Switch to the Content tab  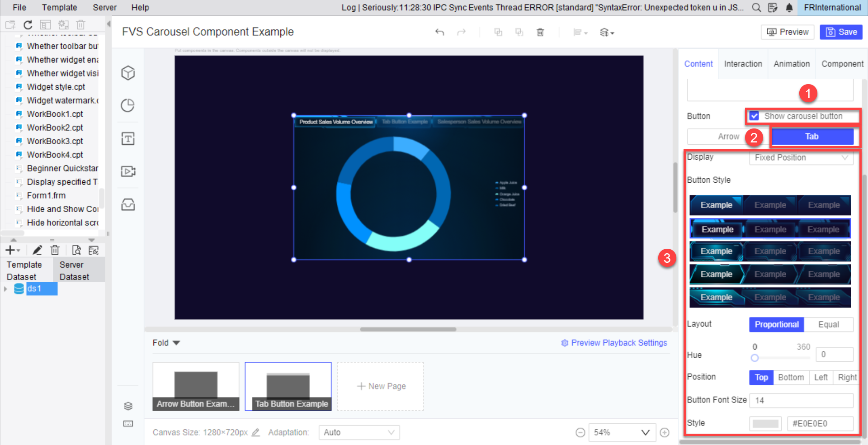pyautogui.click(x=698, y=64)
